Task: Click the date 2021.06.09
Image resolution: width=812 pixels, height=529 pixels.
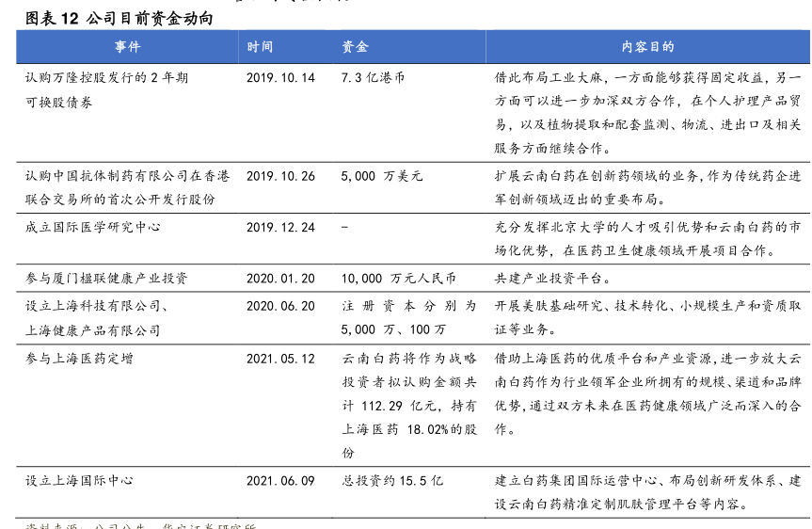Action: coord(280,481)
